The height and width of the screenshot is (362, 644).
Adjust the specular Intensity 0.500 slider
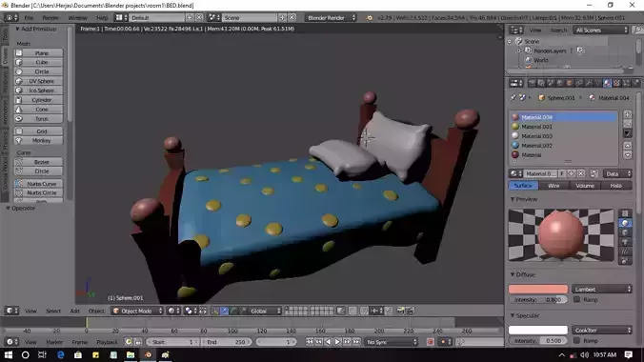tap(538, 341)
